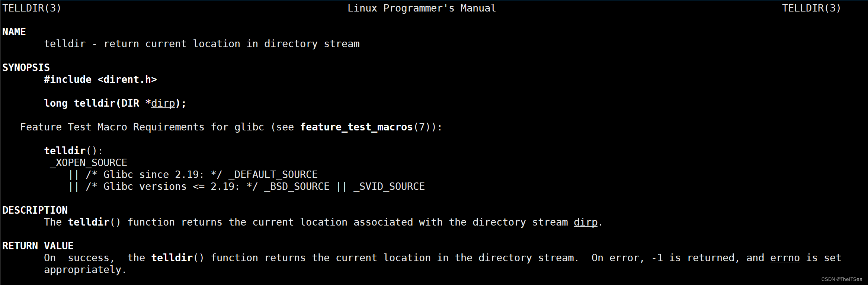Screen dimensions: 868x285
Task: Click the NAME section heading
Action: point(14,32)
